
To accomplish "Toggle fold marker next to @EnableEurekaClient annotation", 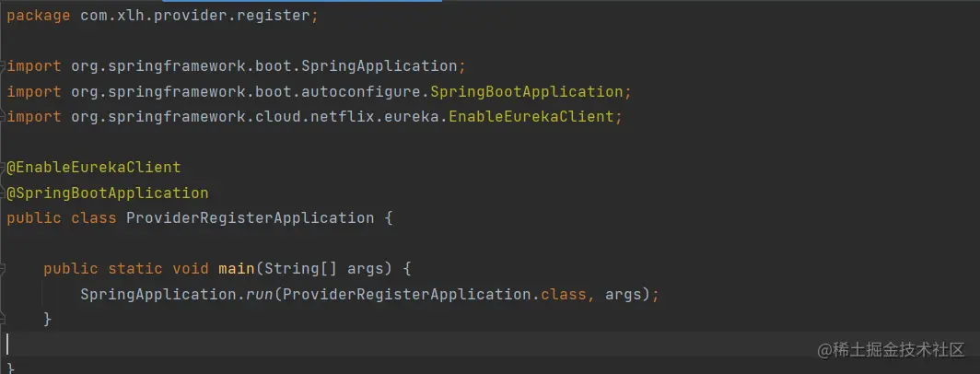I will point(4,168).
